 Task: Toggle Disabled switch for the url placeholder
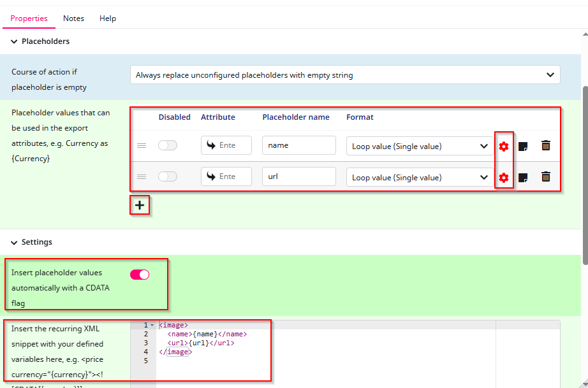(x=168, y=177)
